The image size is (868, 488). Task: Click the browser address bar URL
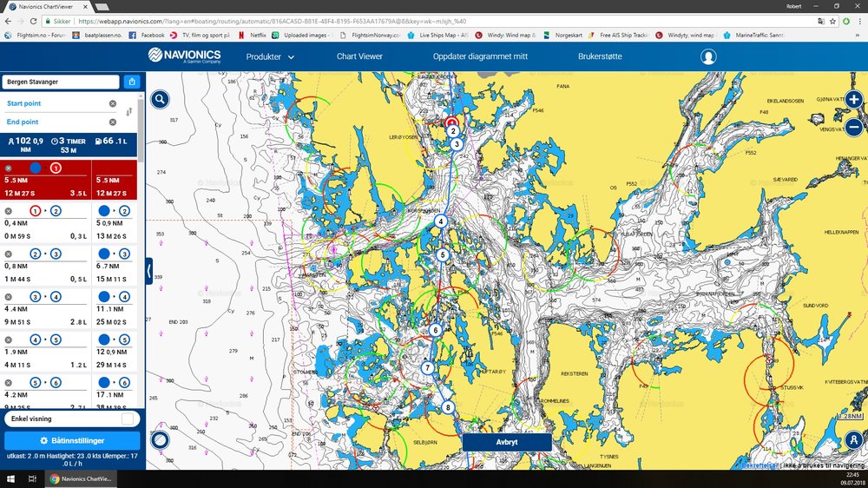[271, 21]
